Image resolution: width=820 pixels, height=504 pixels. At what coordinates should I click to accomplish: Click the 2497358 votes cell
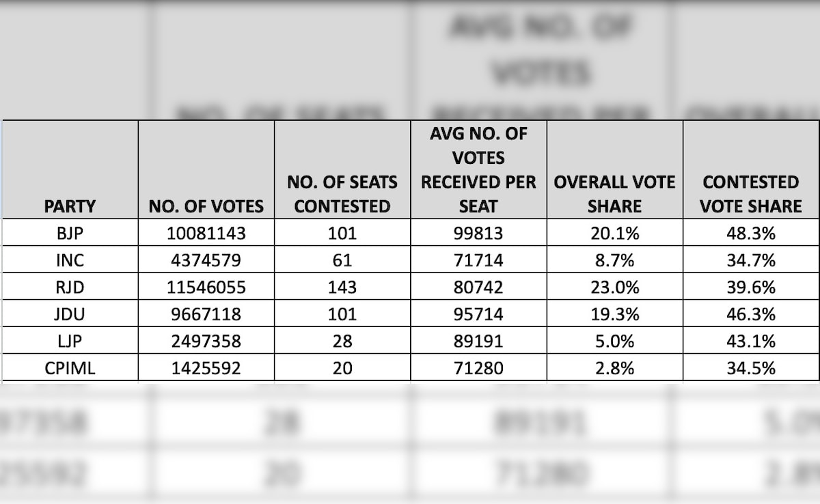coord(206,341)
